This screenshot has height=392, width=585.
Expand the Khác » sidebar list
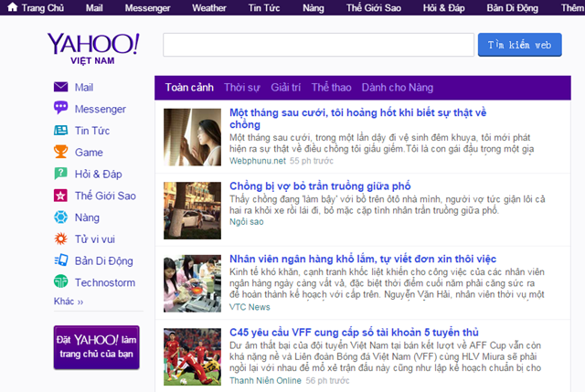pos(69,301)
